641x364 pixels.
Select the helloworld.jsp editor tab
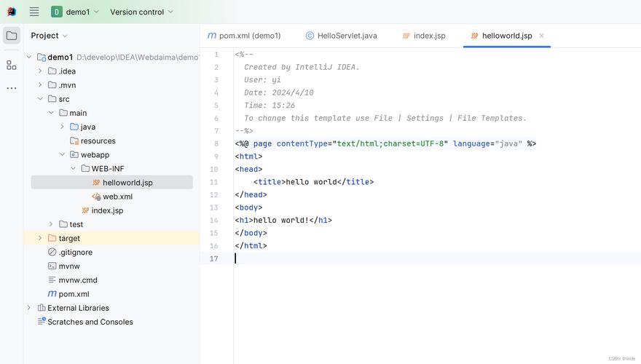pos(507,36)
